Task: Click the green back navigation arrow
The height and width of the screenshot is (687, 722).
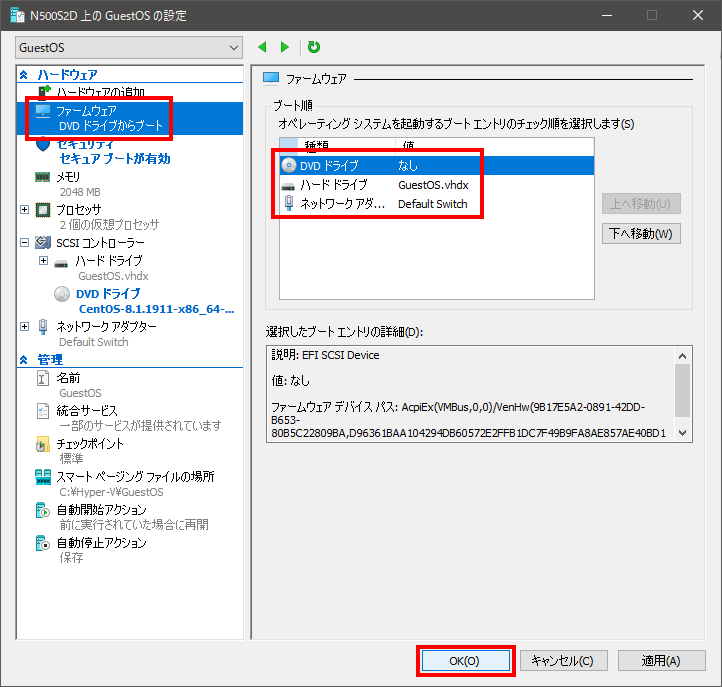Action: [262, 47]
